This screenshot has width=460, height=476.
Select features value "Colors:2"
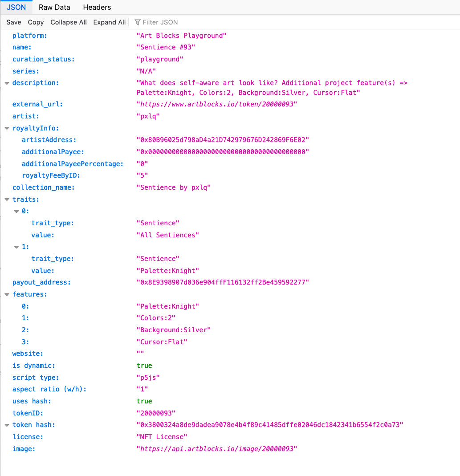click(156, 318)
